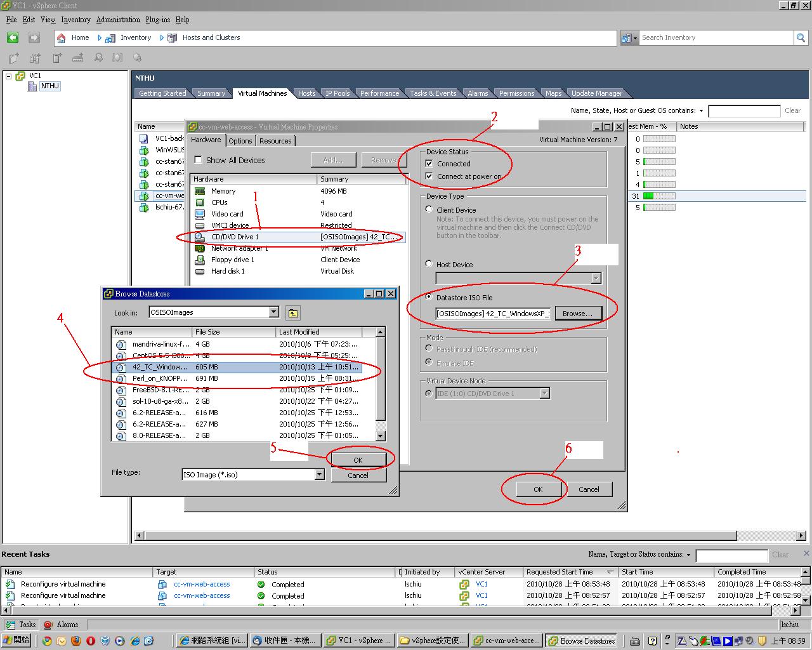Click the up-one-level folder icon in Browse Datastores
Image resolution: width=812 pixels, height=650 pixels.
pos(292,313)
